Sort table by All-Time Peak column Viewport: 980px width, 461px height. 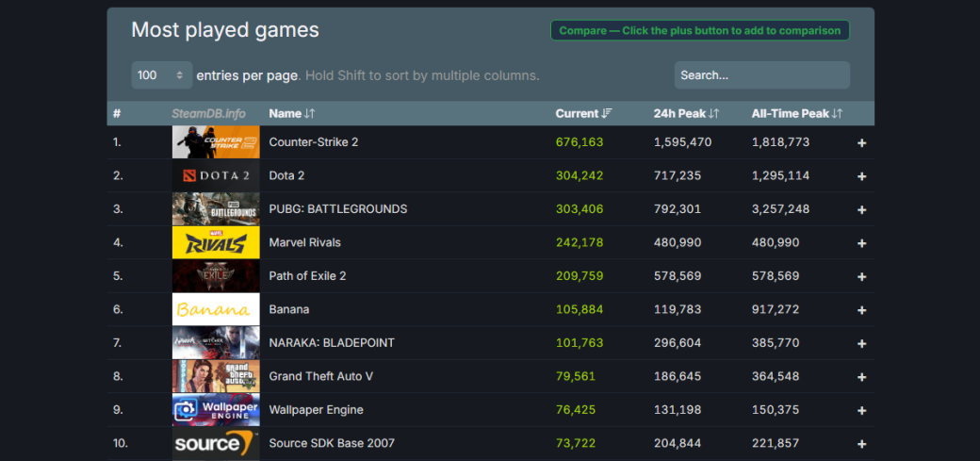click(x=797, y=113)
